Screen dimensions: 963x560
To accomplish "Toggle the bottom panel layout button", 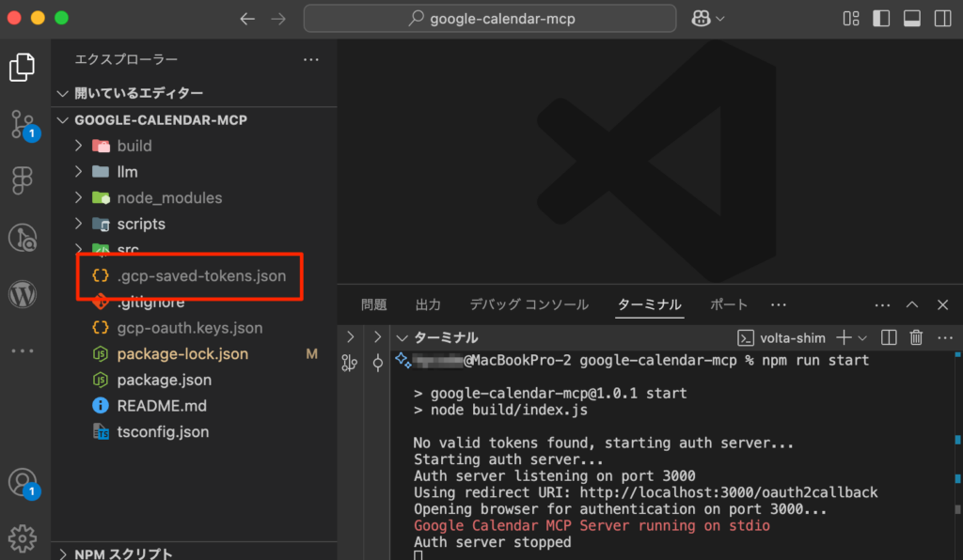I will coord(911,18).
